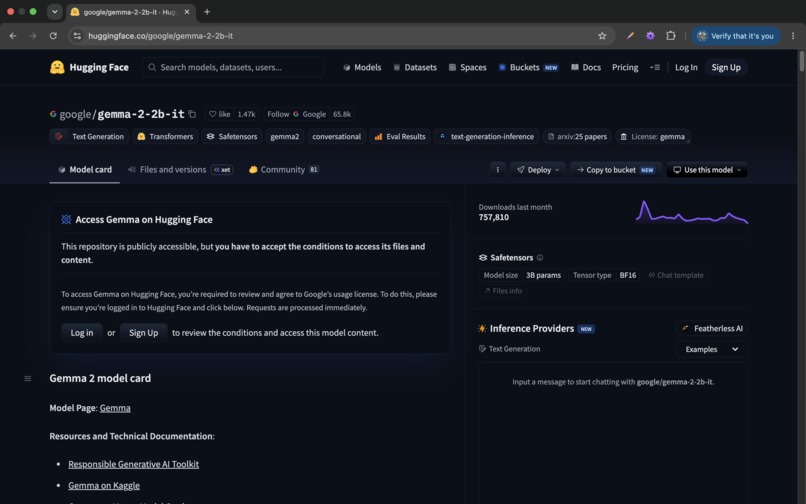Click the Google organization icon beside google/
This screenshot has width=806, height=504.
pyautogui.click(x=53, y=114)
